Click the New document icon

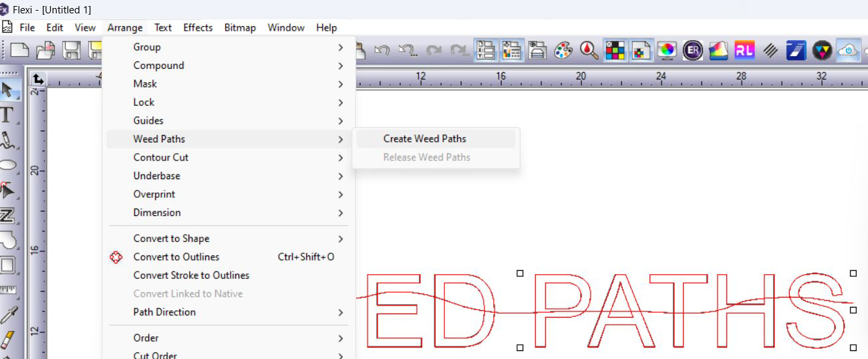tap(19, 51)
